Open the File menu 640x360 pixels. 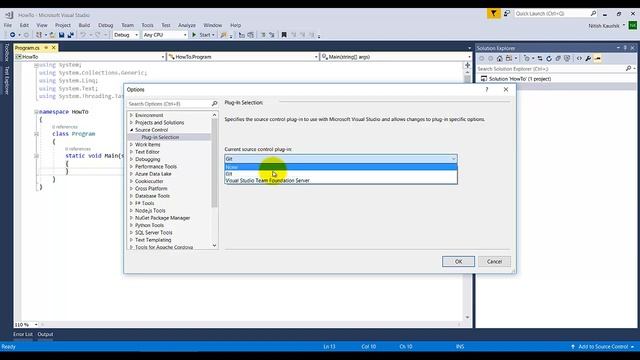pyautogui.click(x=8, y=25)
